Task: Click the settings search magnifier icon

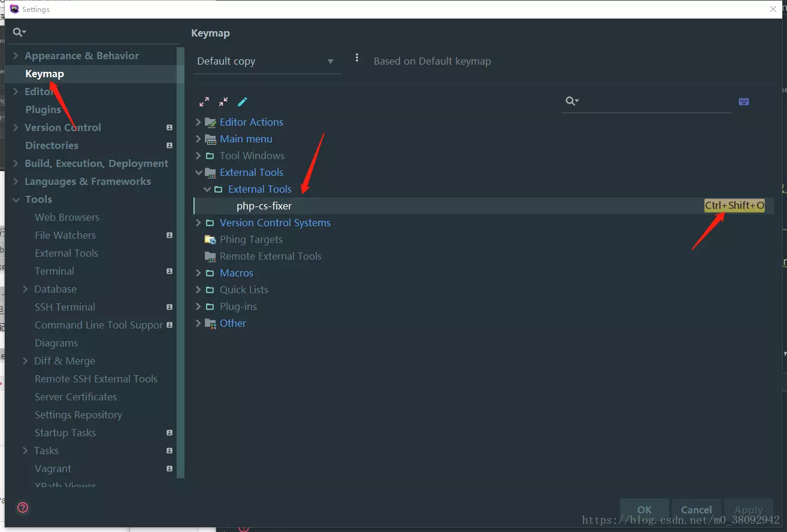Action: pos(19,32)
